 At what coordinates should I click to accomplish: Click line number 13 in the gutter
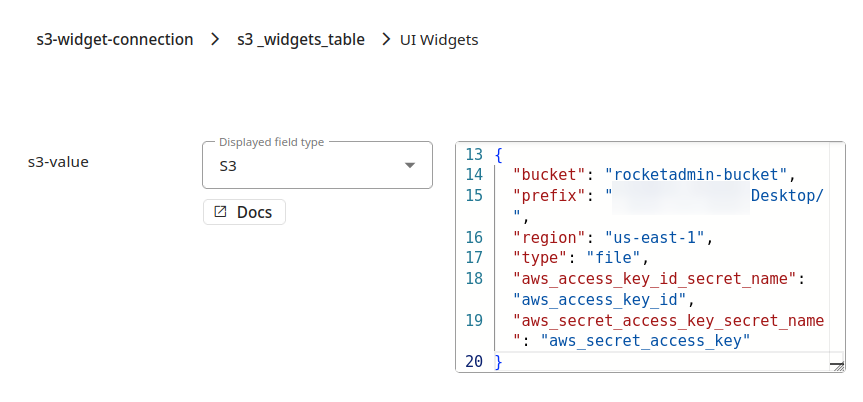tap(474, 154)
